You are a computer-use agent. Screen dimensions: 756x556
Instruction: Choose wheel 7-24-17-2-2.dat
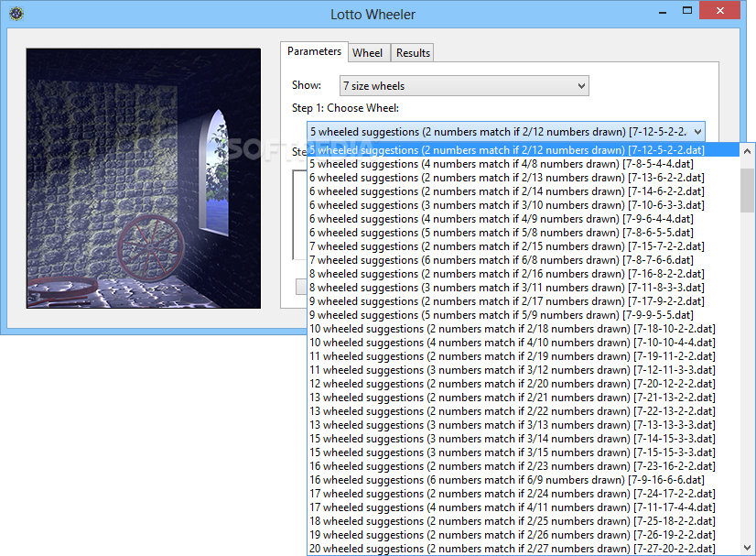pyautogui.click(x=523, y=495)
